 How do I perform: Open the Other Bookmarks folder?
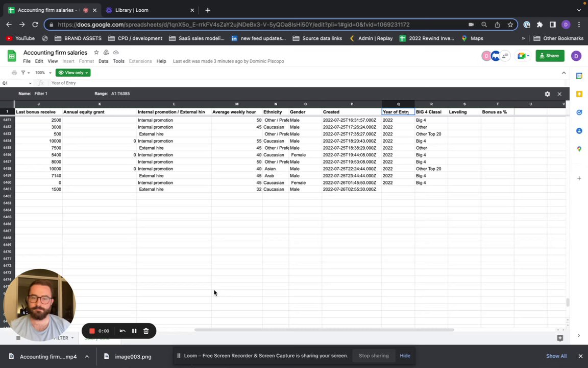(558, 38)
